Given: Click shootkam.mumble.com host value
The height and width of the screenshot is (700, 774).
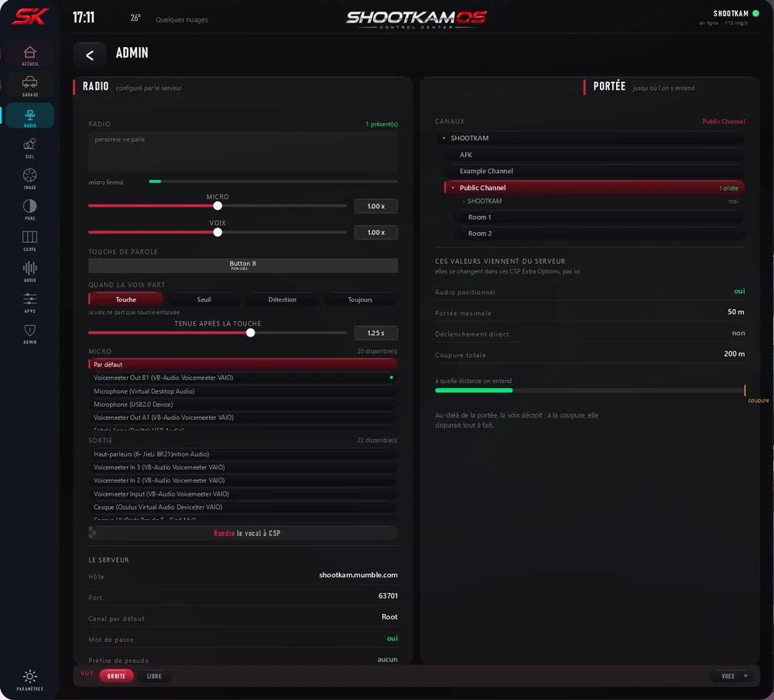Looking at the screenshot, I should point(358,575).
